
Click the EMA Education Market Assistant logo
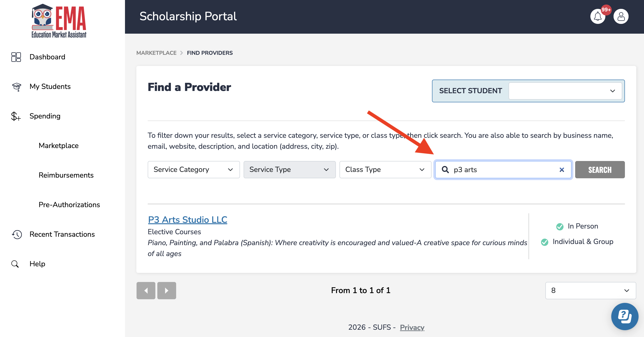(59, 21)
